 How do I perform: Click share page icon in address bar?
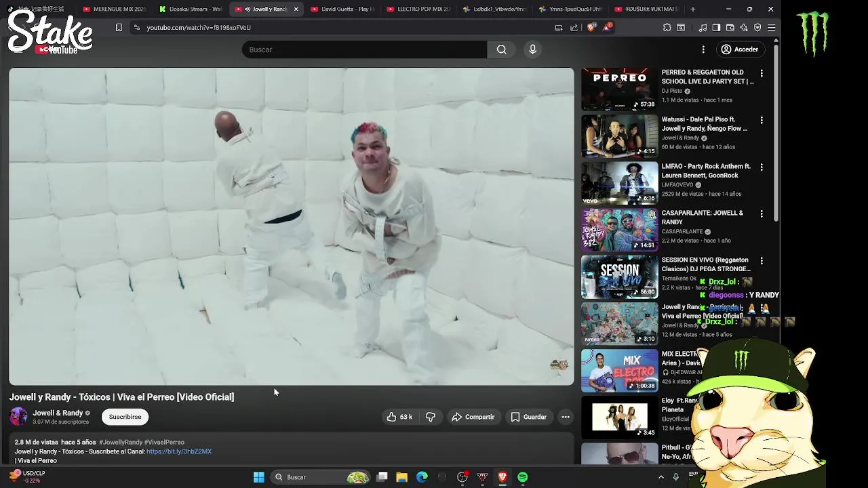(x=574, y=28)
